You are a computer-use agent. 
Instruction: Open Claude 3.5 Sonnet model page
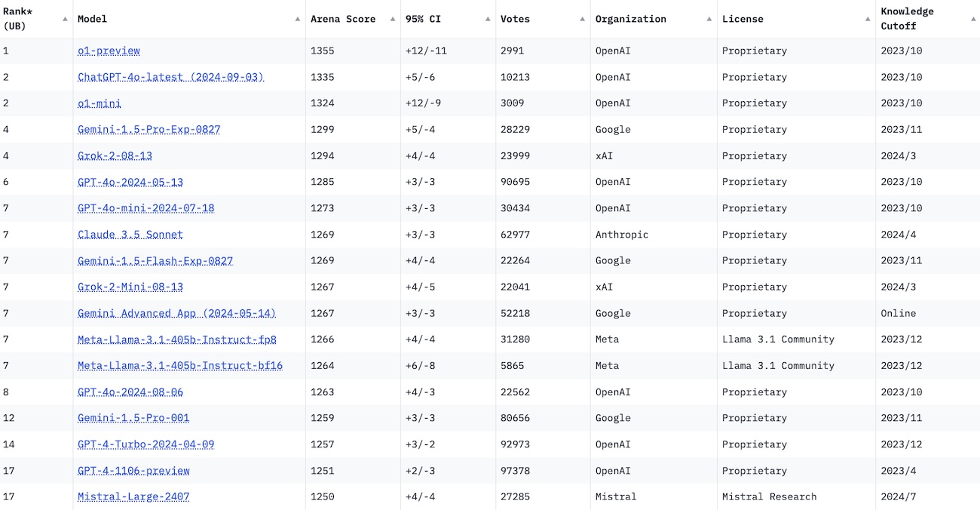click(130, 235)
